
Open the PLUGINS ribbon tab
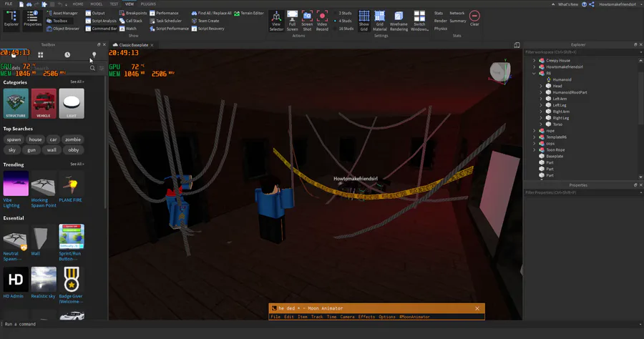[148, 4]
